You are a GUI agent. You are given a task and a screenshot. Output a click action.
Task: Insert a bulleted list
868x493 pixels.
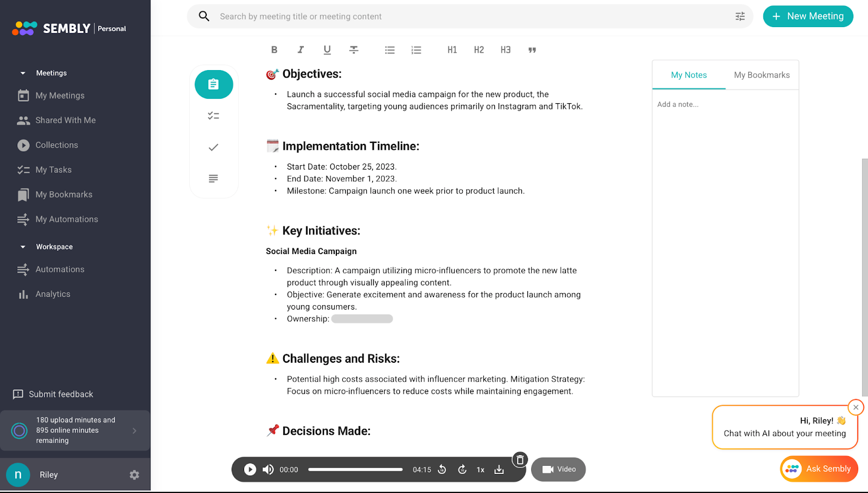tap(390, 50)
